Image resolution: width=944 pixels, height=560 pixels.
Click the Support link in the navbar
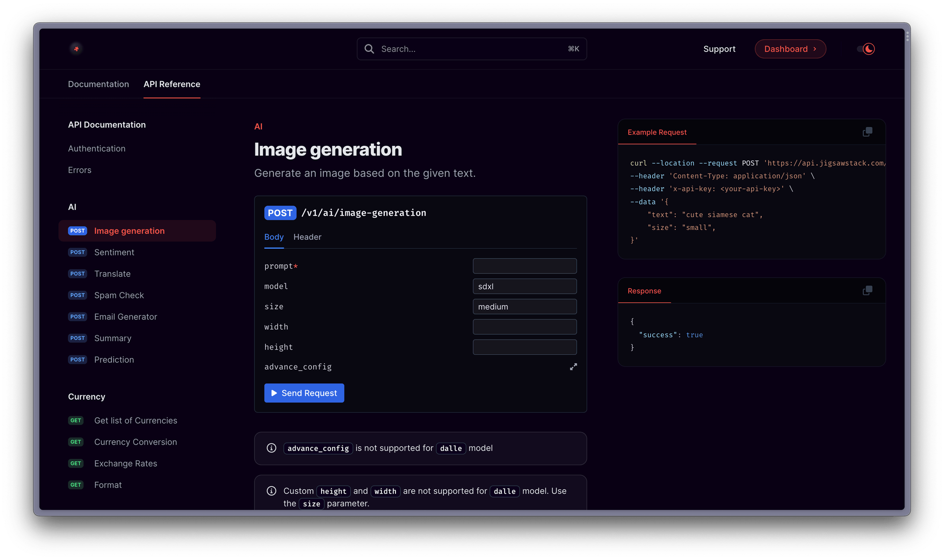pyautogui.click(x=719, y=49)
